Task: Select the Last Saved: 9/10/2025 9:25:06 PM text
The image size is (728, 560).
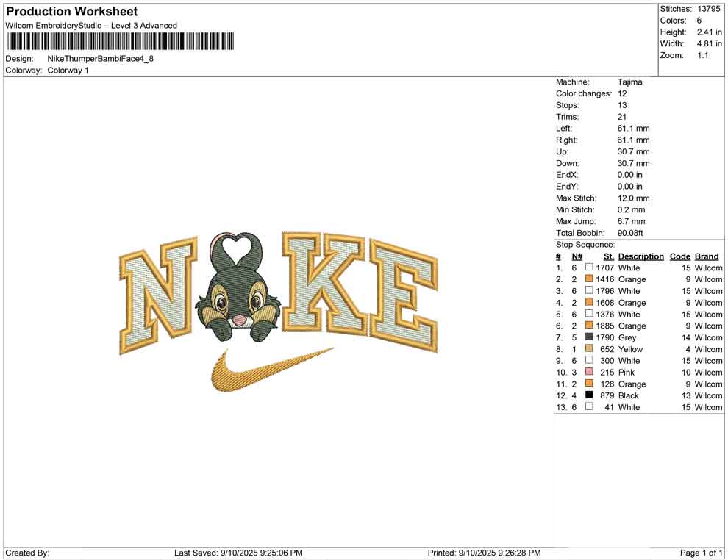Action: click(238, 553)
